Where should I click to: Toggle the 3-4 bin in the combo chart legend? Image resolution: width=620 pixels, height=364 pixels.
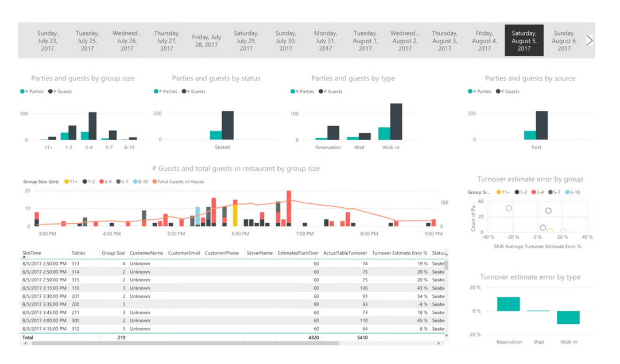102,181
